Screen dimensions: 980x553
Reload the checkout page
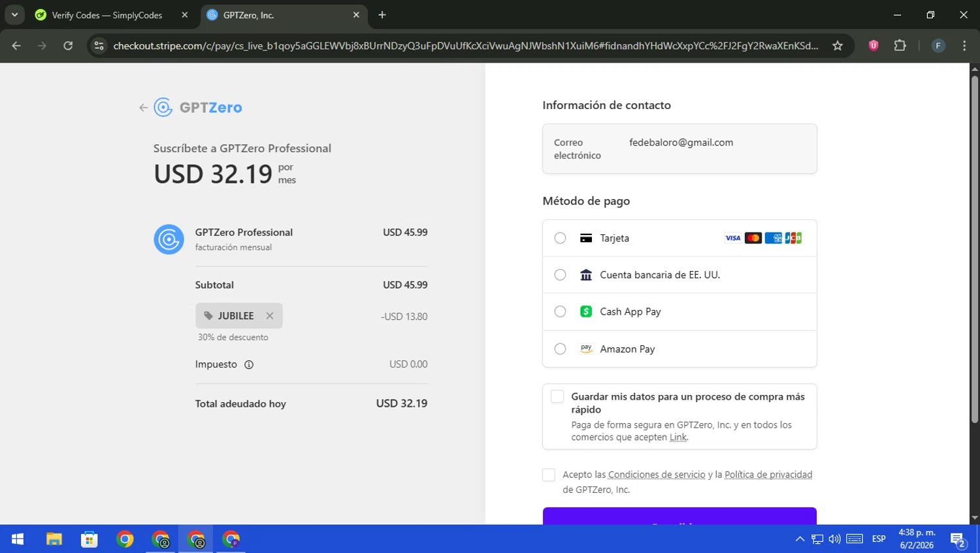coord(68,46)
